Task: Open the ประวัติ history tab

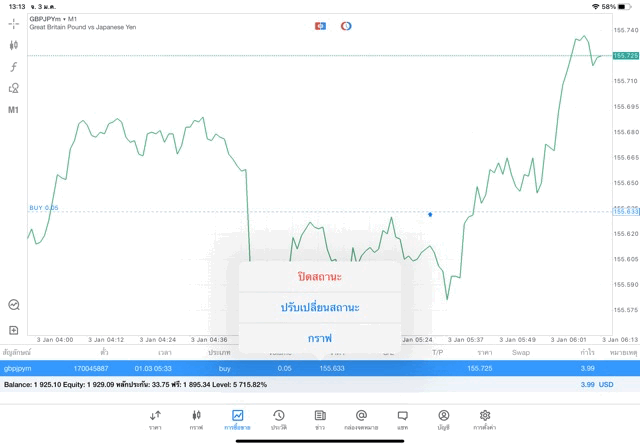Action: pos(278,419)
